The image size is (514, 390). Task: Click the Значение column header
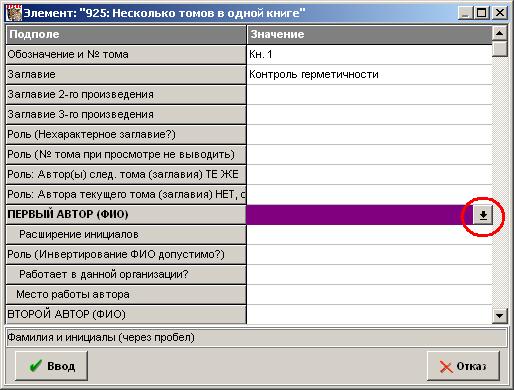pyautogui.click(x=369, y=35)
